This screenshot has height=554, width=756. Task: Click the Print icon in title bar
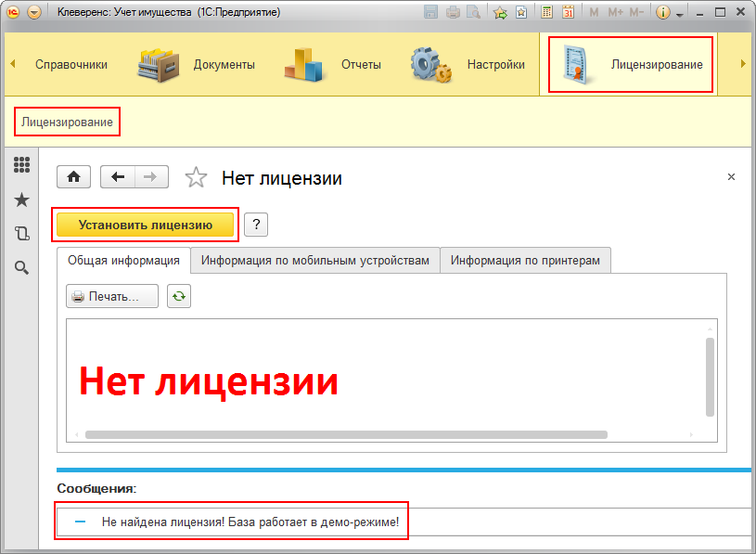pyautogui.click(x=453, y=12)
